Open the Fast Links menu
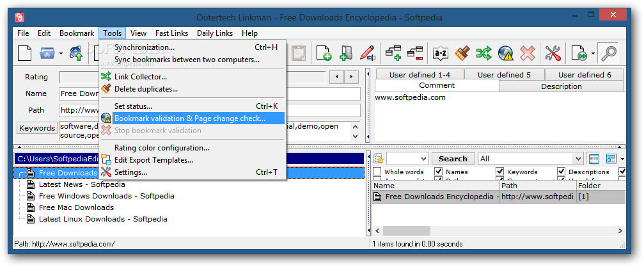 (171, 33)
